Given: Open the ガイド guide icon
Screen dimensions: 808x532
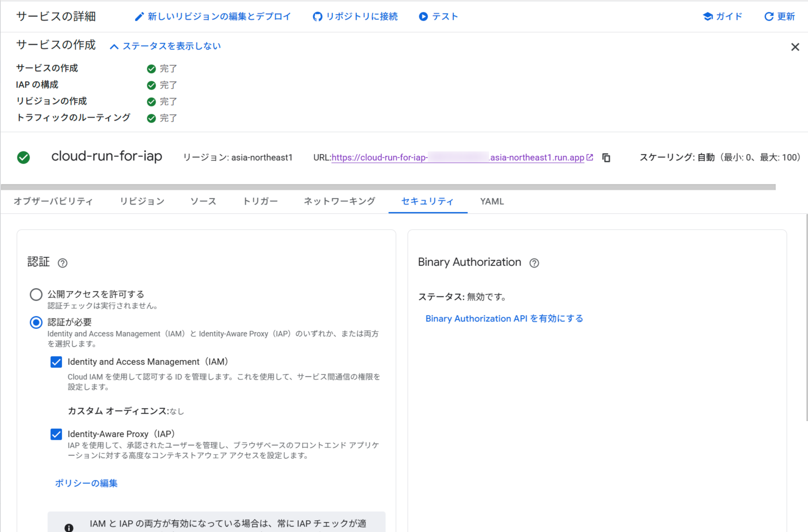Looking at the screenshot, I should tap(708, 16).
